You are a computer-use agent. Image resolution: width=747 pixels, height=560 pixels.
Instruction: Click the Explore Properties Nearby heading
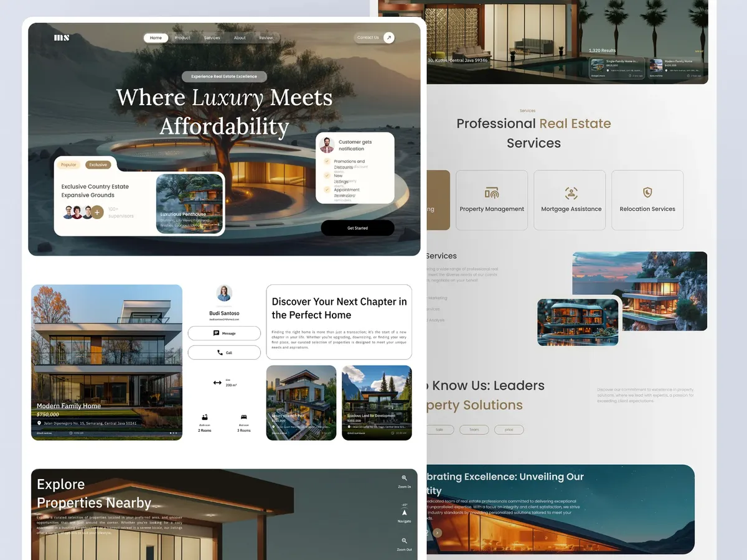coord(94,493)
